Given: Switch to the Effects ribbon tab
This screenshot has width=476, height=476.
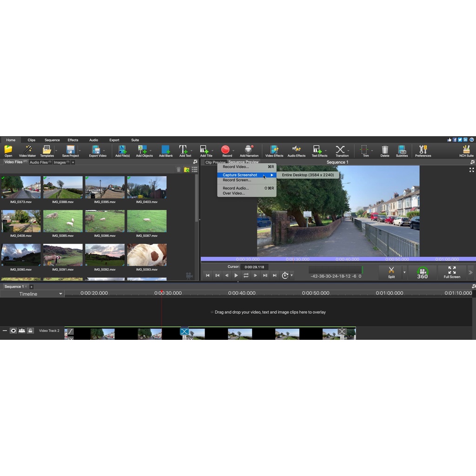Looking at the screenshot, I should coord(73,140).
